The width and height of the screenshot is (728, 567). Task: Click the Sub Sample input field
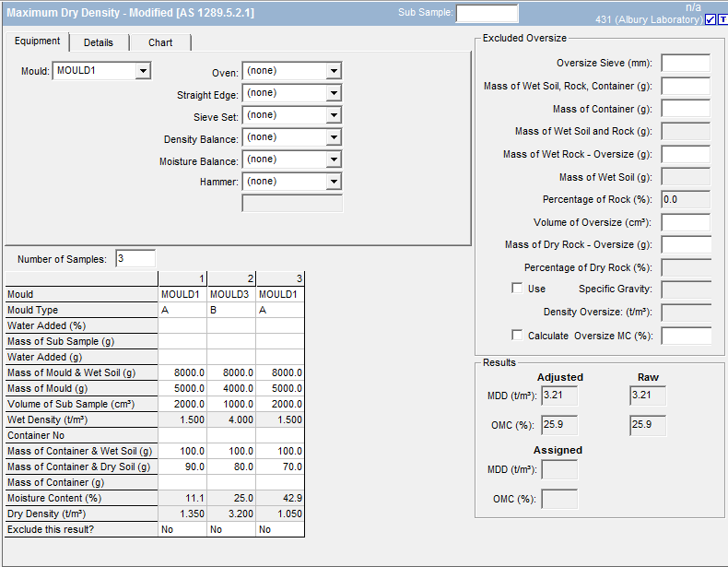pos(487,13)
